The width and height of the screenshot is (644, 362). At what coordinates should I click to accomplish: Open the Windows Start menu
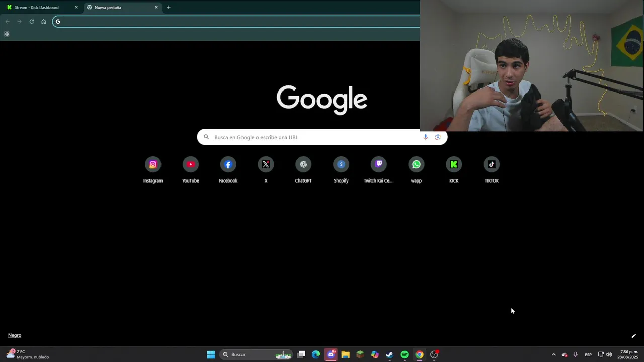(x=211, y=355)
